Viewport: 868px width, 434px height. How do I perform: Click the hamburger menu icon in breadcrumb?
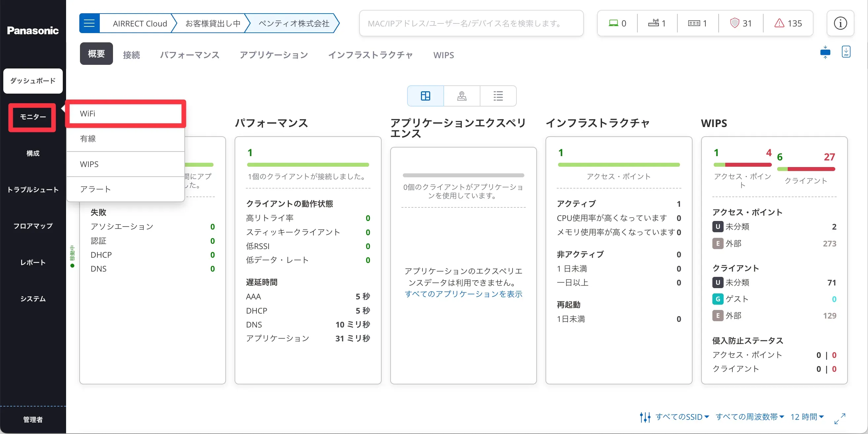(x=89, y=23)
